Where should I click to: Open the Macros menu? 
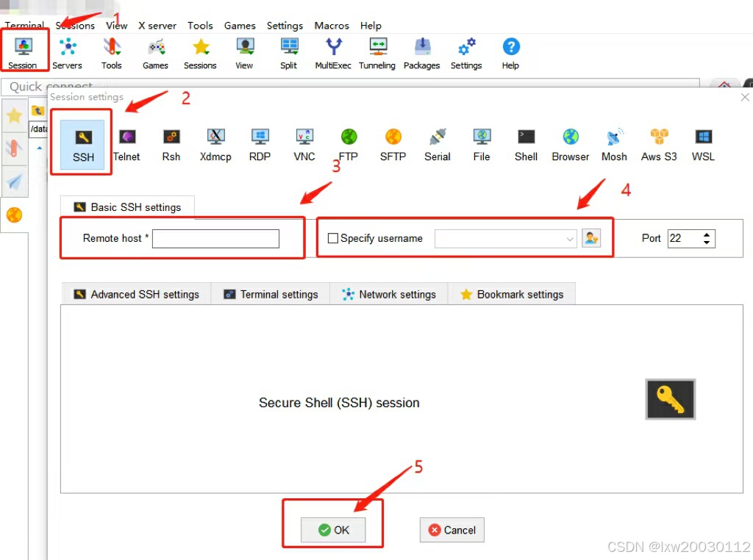(332, 26)
